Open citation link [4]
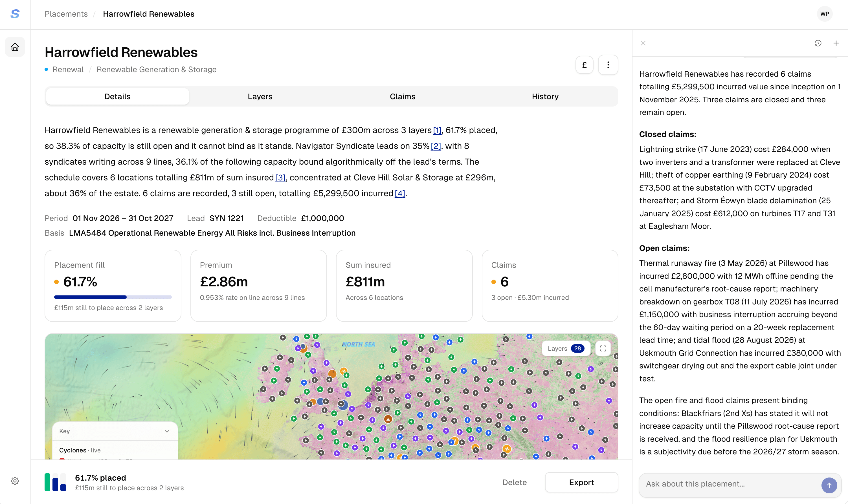This screenshot has width=848, height=504. pyautogui.click(x=400, y=193)
